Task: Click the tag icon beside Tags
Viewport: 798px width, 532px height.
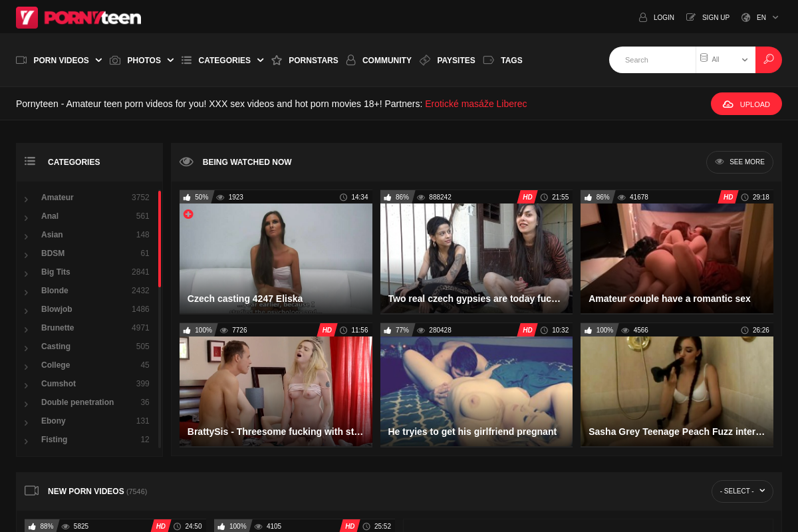Action: pyautogui.click(x=489, y=61)
